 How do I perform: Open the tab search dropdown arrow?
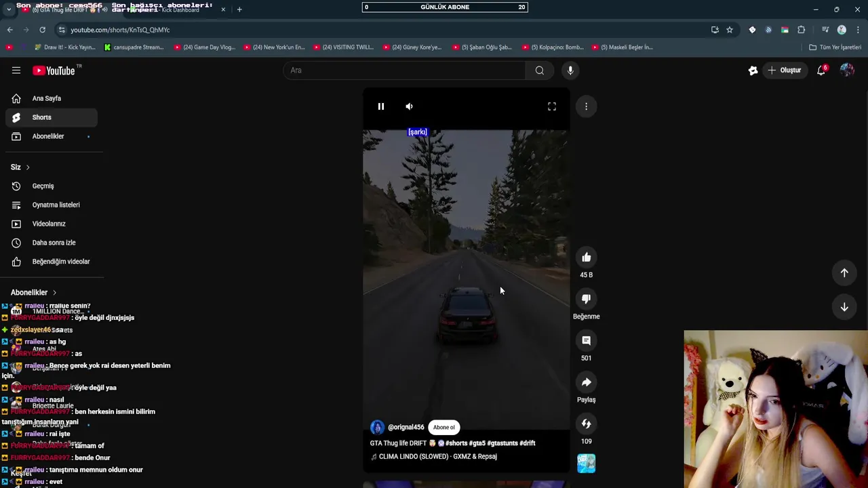click(9, 9)
